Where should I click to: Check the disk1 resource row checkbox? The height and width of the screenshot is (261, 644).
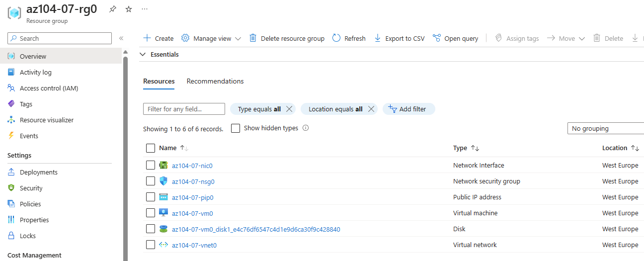coord(151,229)
